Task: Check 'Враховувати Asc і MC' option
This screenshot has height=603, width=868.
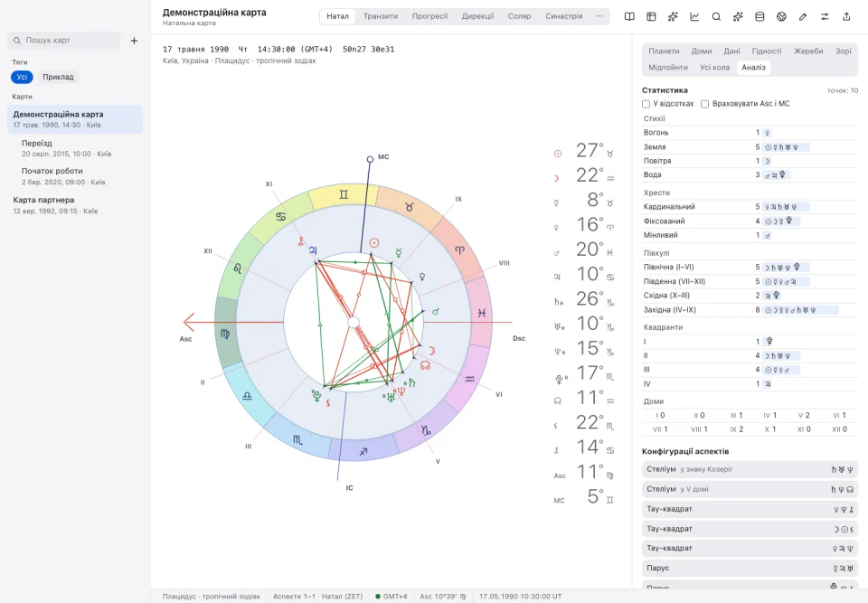Action: pyautogui.click(x=704, y=104)
